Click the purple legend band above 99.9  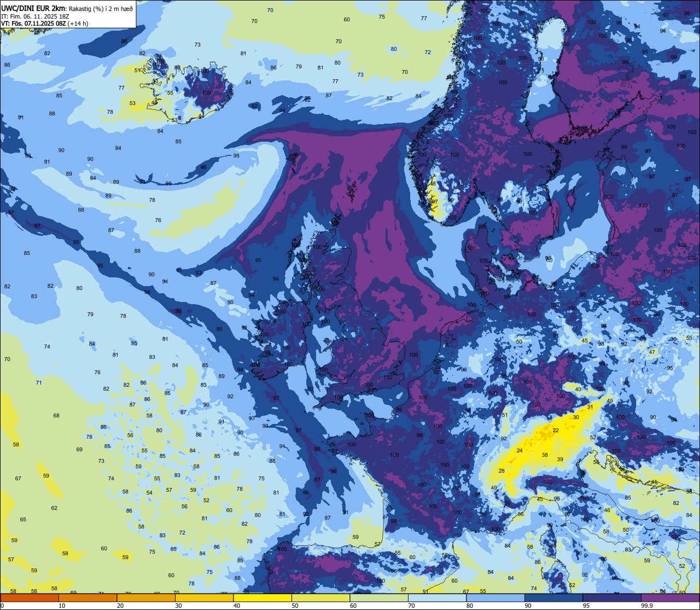point(670,598)
